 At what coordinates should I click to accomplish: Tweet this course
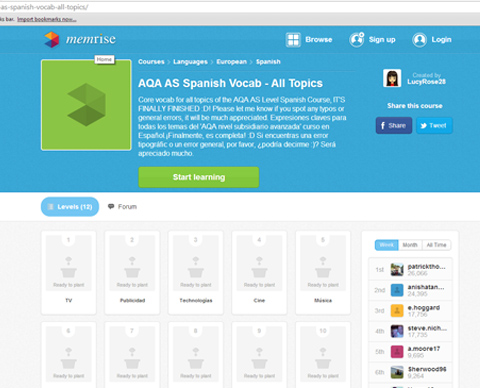point(434,126)
